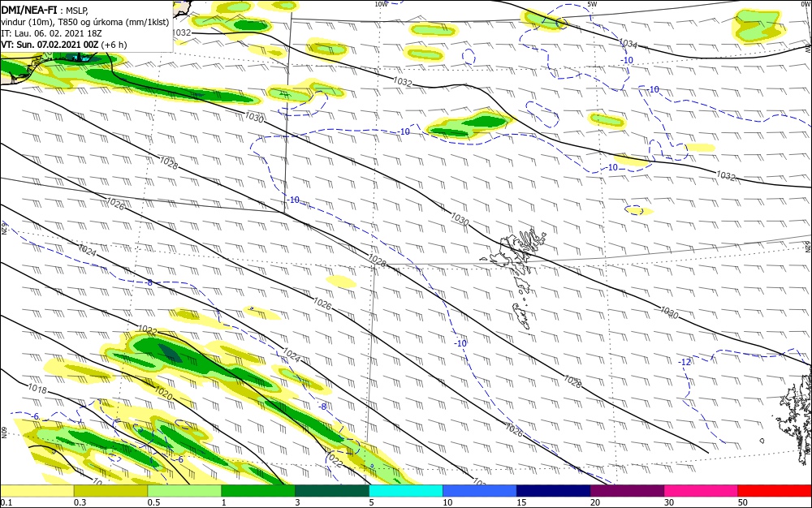Click the light green 0.5–1 legend swatch
Image resolution: width=812 pixels, height=508 pixels.
[x=184, y=491]
